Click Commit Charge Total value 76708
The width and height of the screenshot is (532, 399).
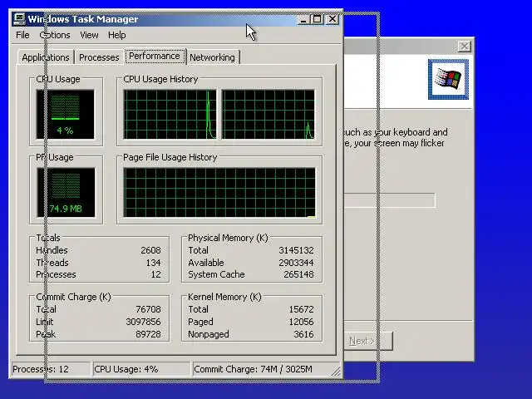148,309
